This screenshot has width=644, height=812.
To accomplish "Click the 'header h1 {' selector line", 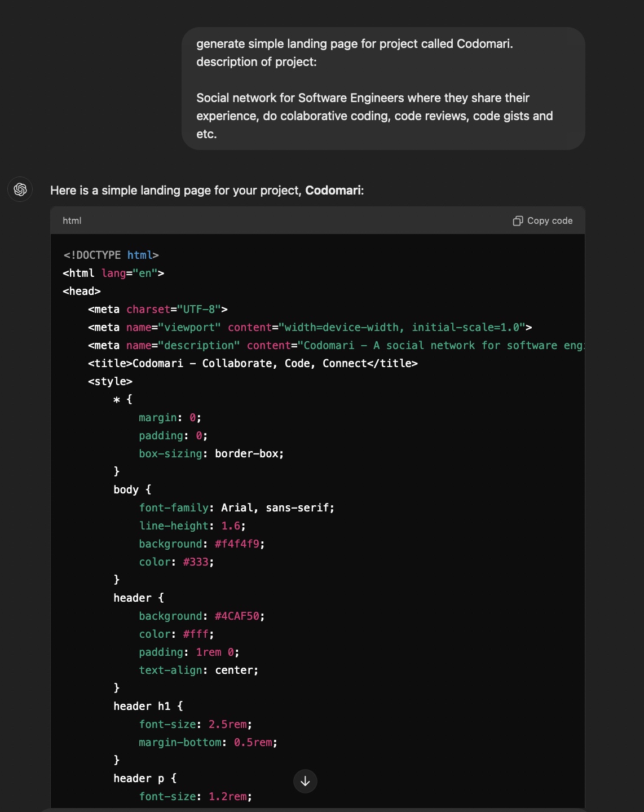I will coord(148,706).
